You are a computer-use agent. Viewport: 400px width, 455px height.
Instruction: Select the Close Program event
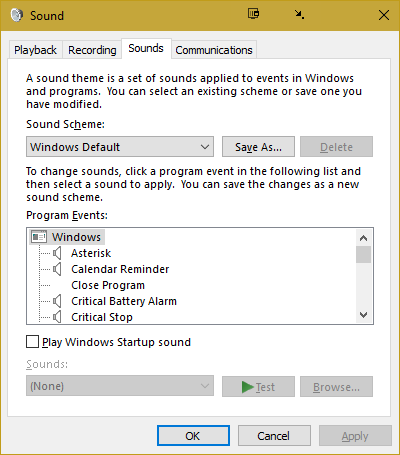[x=108, y=285]
